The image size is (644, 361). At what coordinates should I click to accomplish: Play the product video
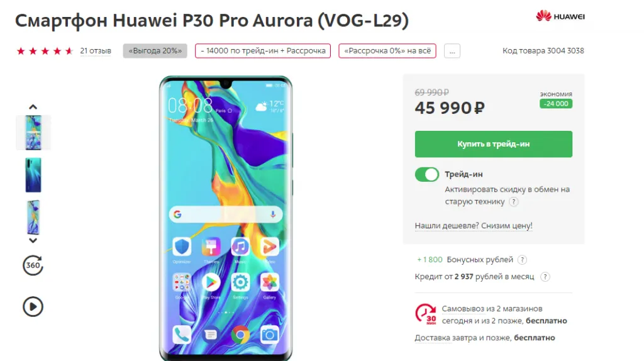pos(33,307)
